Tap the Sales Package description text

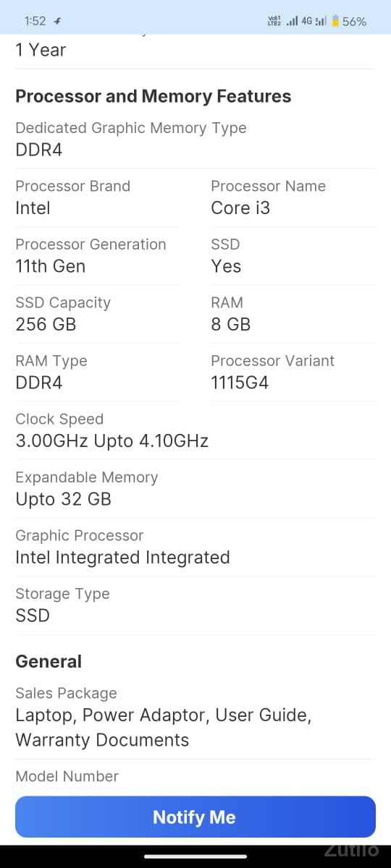(x=164, y=727)
